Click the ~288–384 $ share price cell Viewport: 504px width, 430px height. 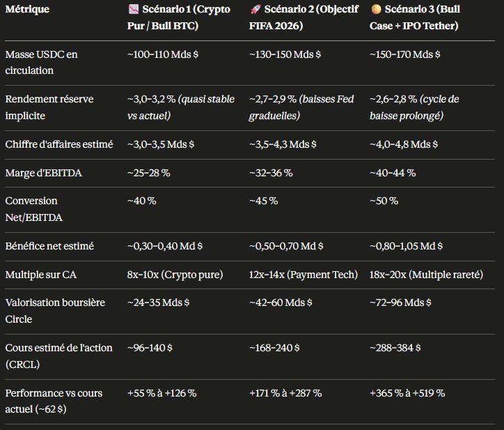(395, 348)
